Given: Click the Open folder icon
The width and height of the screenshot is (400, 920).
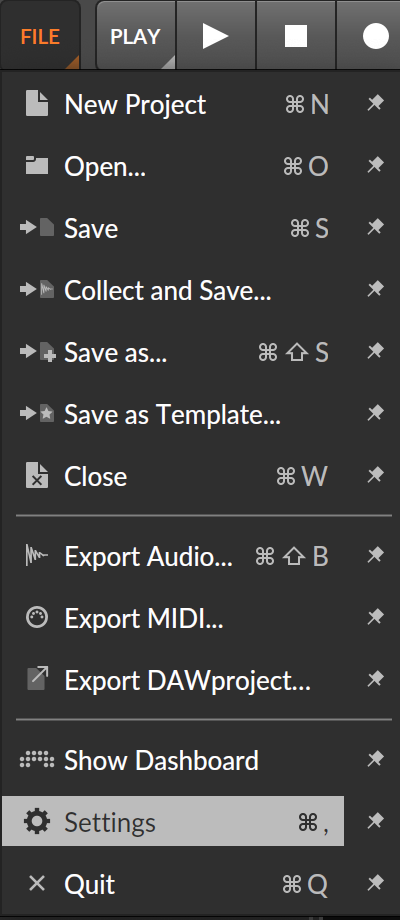Looking at the screenshot, I should pyautogui.click(x=37, y=166).
